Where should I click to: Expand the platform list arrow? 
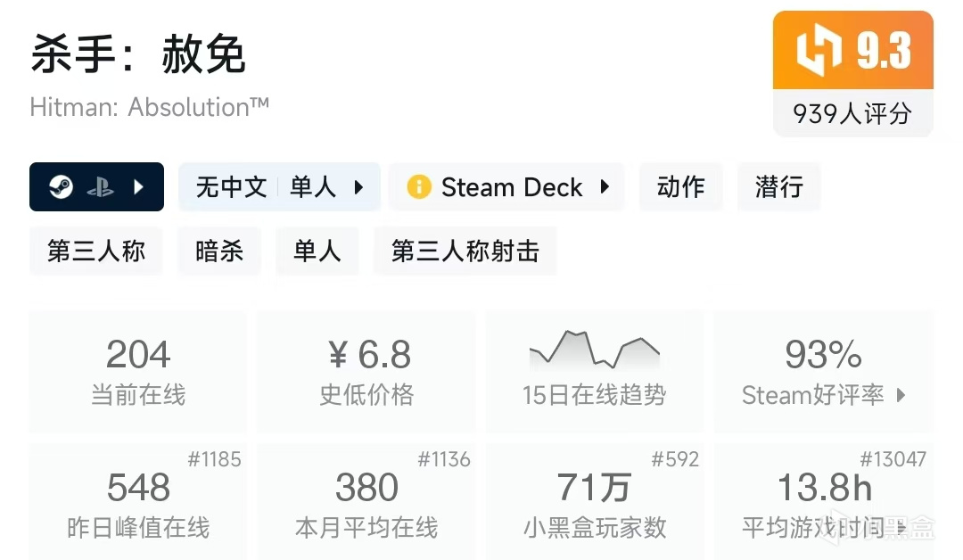click(x=138, y=187)
